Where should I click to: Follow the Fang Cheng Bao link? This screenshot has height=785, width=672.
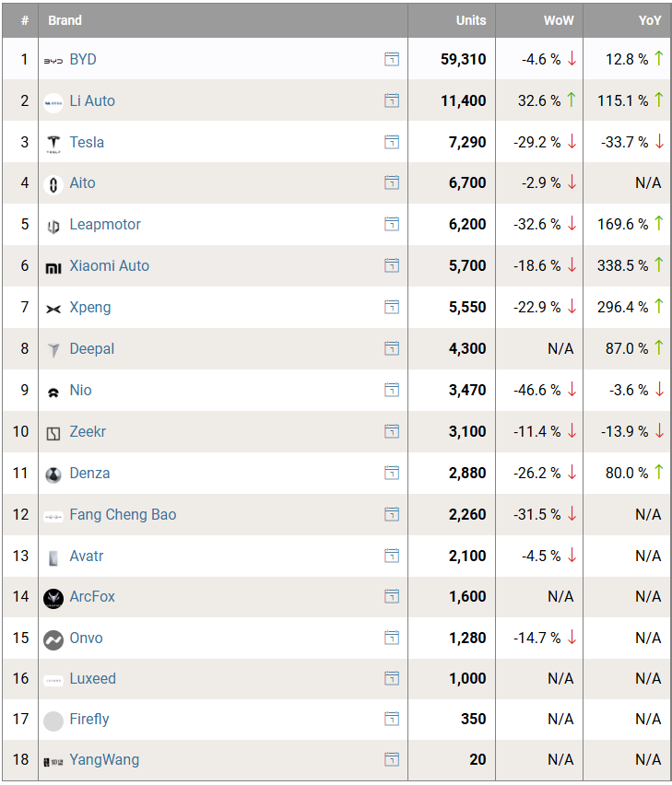[123, 515]
